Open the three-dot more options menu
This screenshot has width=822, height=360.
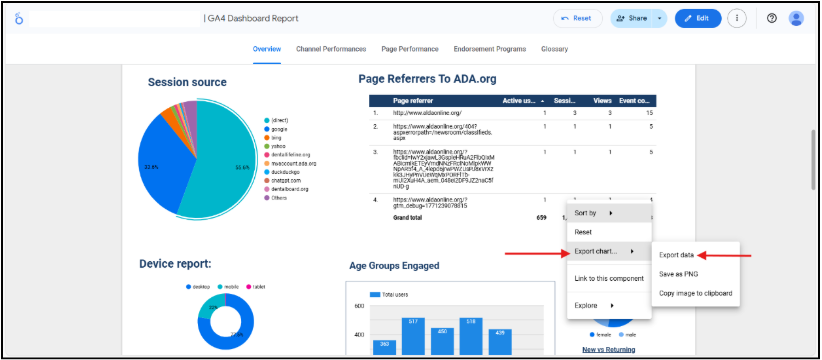tap(737, 18)
